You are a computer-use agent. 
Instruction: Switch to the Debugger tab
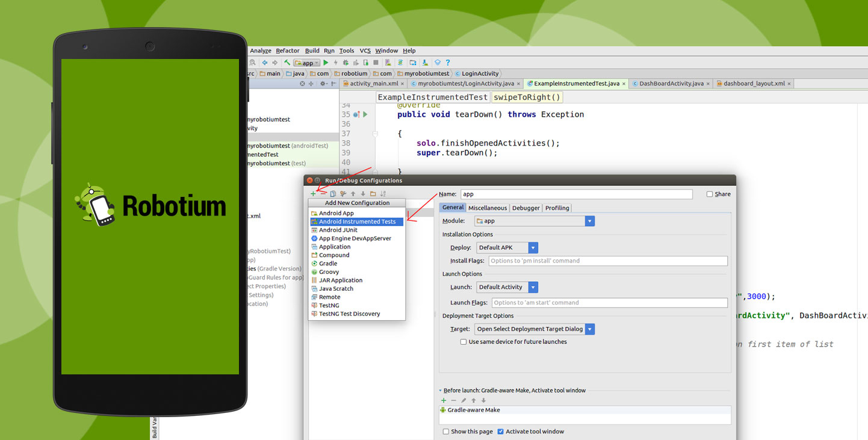[526, 208]
